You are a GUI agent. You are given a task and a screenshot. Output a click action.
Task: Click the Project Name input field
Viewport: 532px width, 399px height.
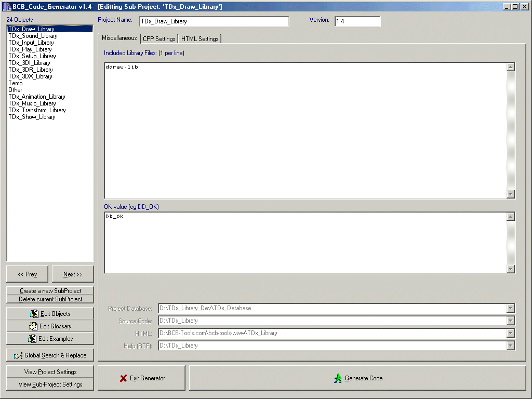point(214,21)
